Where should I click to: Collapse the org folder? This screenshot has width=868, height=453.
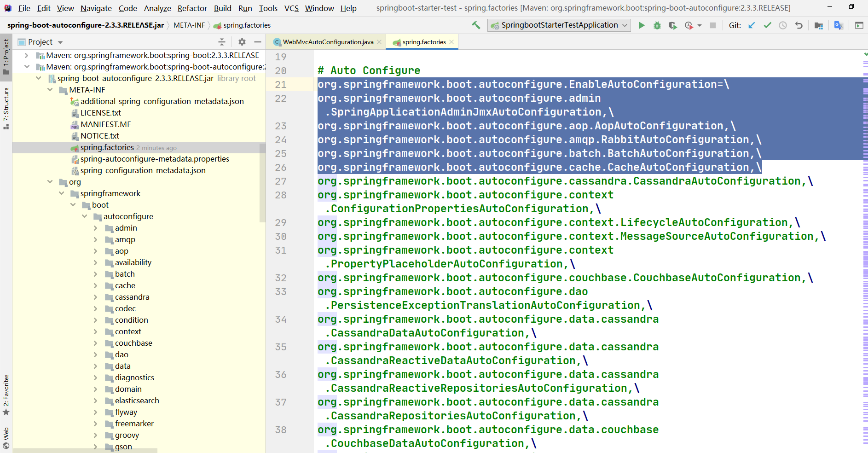[x=50, y=182]
